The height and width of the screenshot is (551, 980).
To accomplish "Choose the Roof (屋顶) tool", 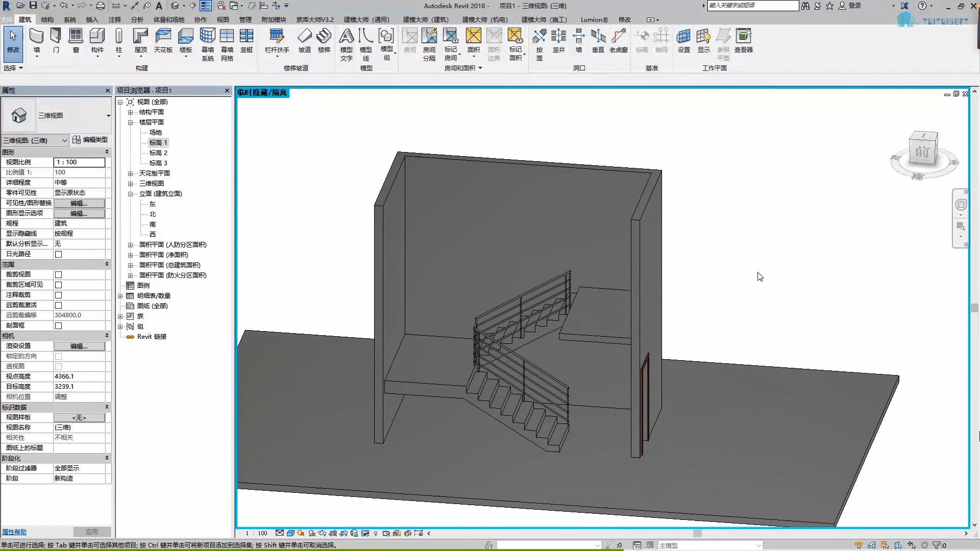I will (140, 37).
